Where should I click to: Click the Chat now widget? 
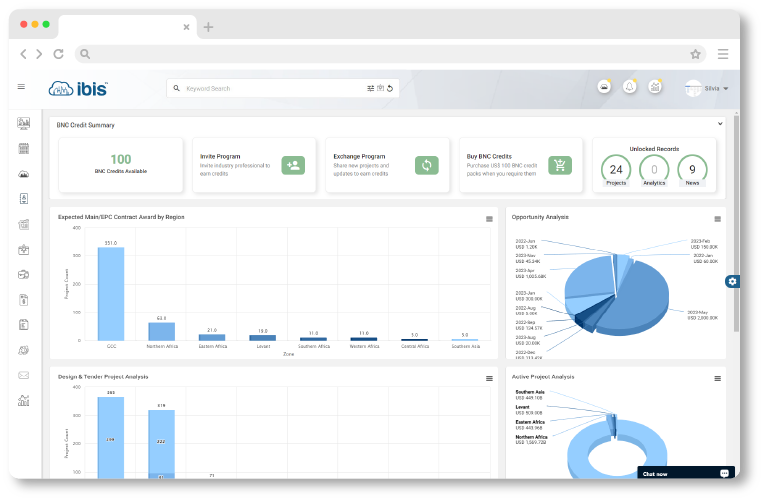(x=685, y=473)
